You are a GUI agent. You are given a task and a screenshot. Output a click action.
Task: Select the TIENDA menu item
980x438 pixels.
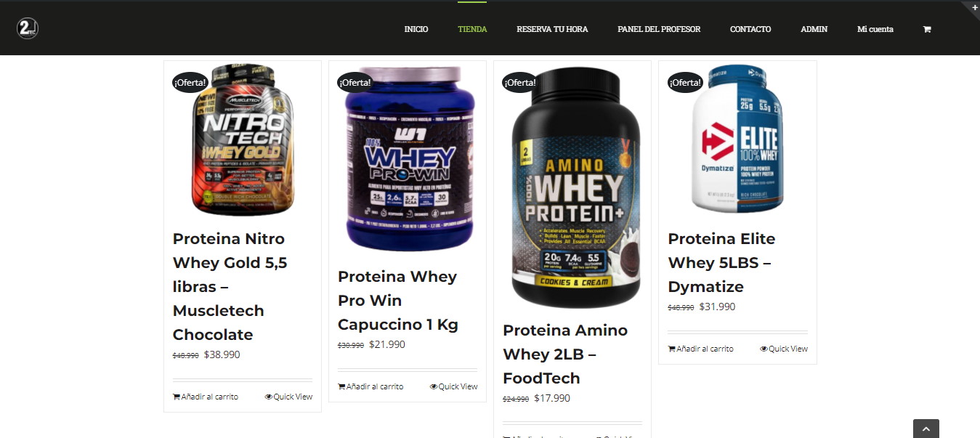click(x=472, y=29)
